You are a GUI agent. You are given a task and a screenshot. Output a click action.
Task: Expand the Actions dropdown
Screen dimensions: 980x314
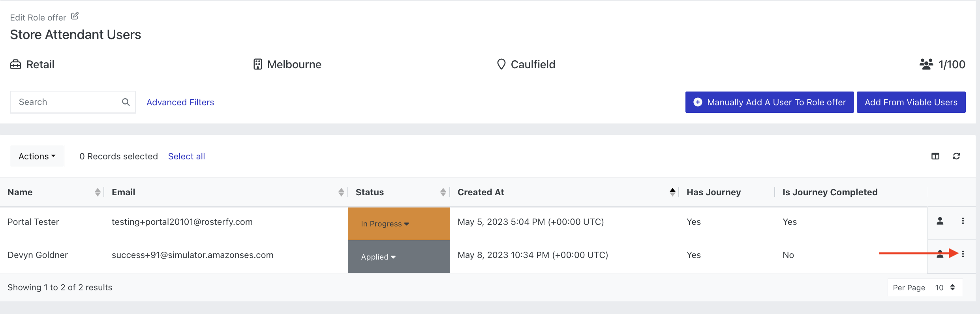(x=37, y=156)
